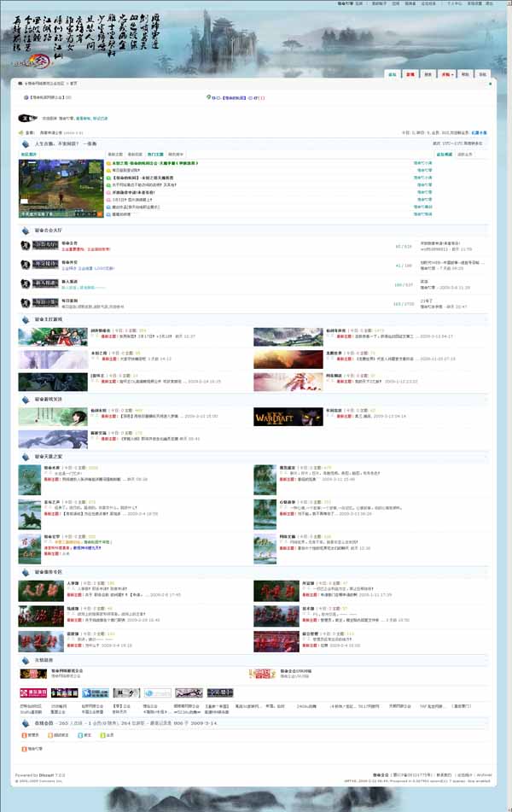512x812 pixels.
Task: Open the 新人报道 forum link
Action: click(x=69, y=281)
